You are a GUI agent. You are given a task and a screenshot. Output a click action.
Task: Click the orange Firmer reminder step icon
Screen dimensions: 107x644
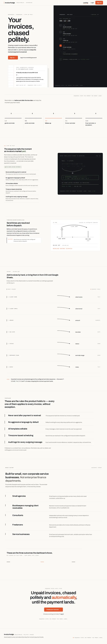(x=60, y=46)
